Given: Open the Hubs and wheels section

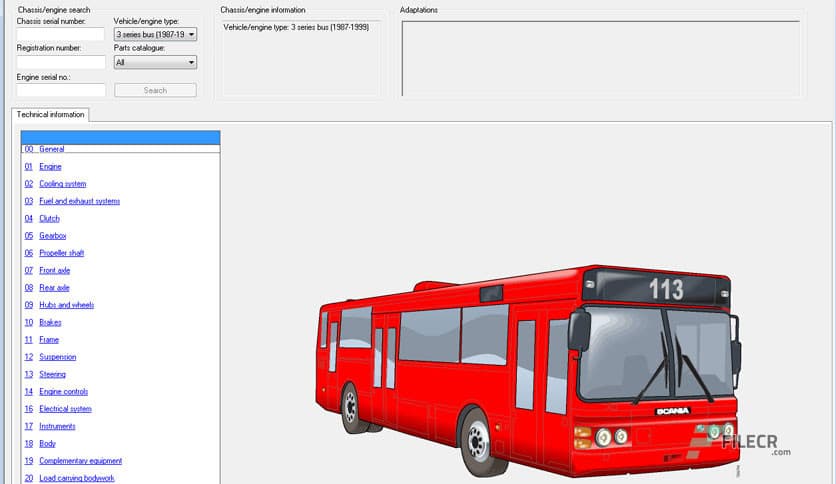Looking at the screenshot, I should tap(66, 305).
